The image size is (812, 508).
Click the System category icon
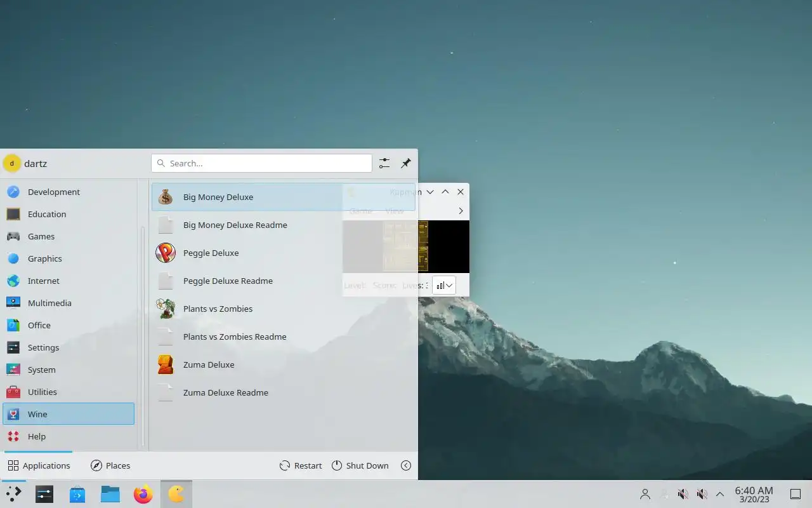[13, 370]
